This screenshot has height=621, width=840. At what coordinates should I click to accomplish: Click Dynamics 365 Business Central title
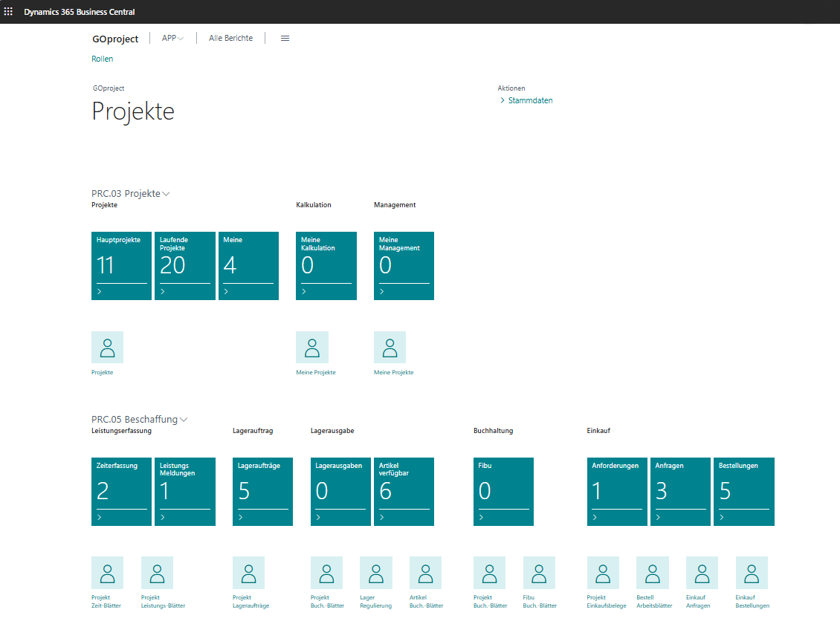click(x=80, y=12)
